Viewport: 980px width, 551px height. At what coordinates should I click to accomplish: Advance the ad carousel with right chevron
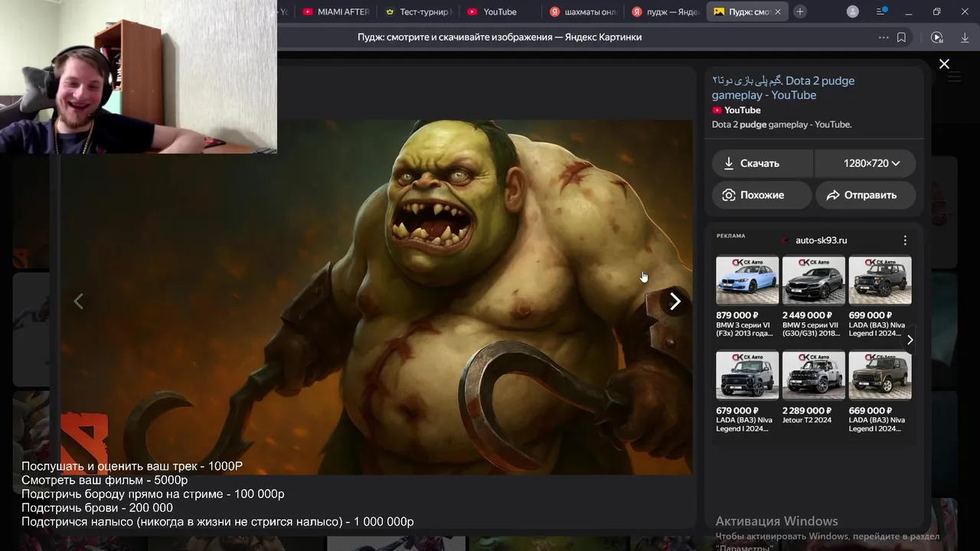pos(910,340)
